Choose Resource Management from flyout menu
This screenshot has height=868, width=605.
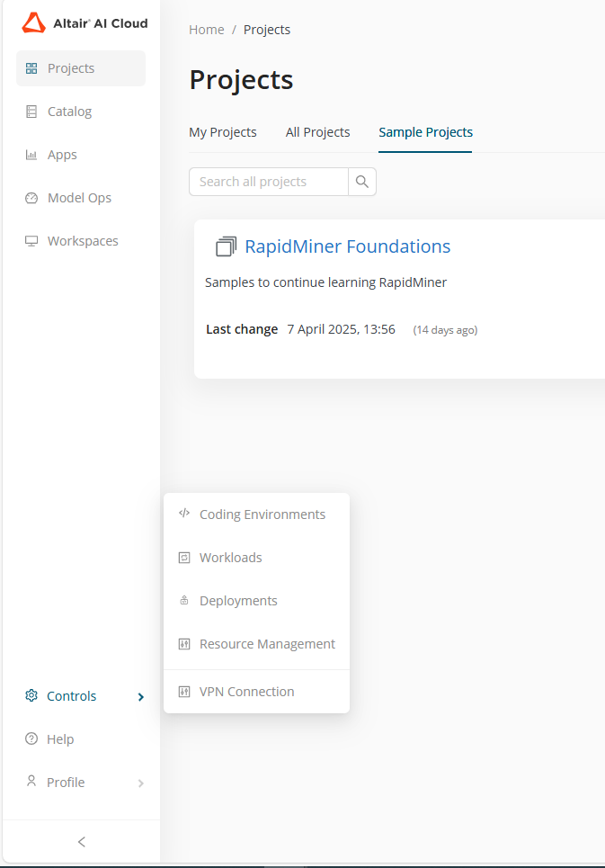tap(256, 644)
